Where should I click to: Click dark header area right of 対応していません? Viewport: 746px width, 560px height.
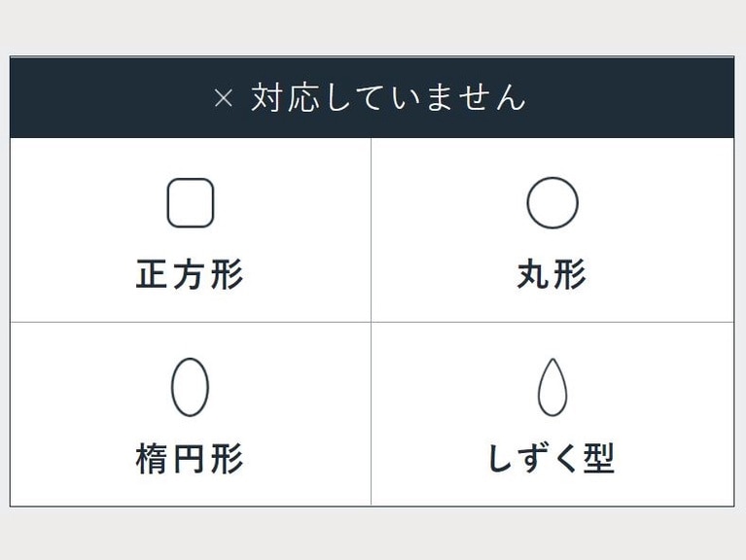pos(632,97)
